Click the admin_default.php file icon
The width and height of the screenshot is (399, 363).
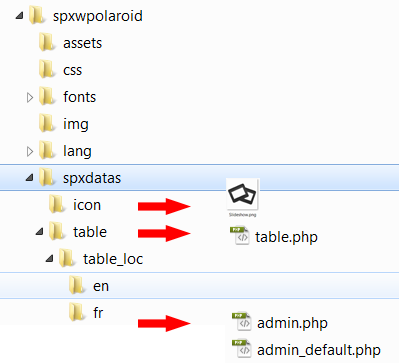[241, 348]
